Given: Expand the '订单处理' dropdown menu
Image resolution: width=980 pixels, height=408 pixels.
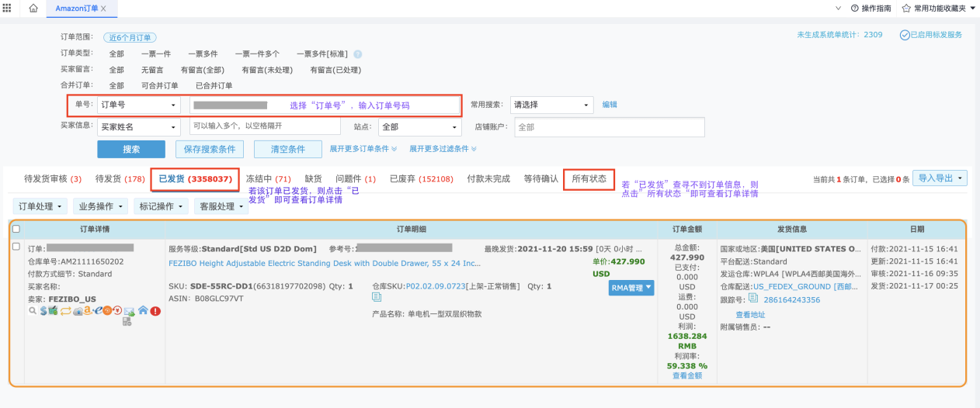Looking at the screenshot, I should 40,206.
